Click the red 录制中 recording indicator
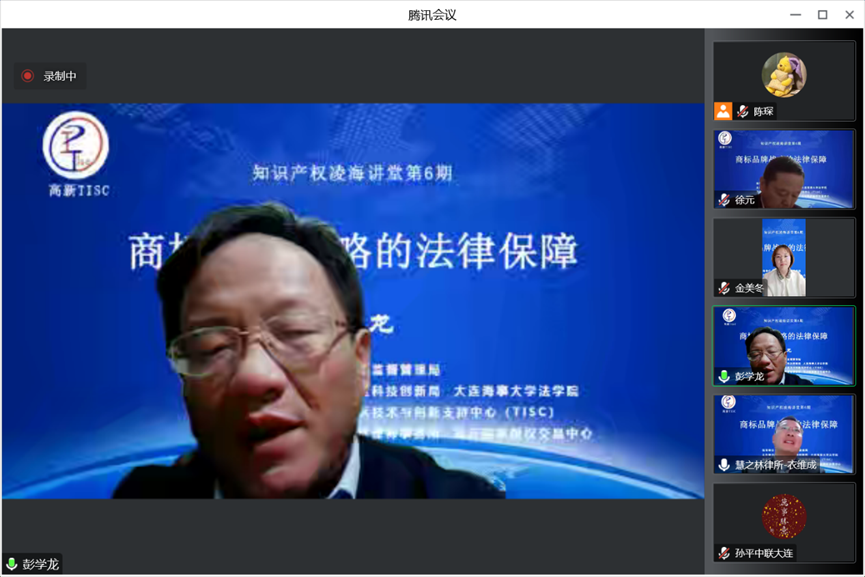This screenshot has height=577, width=865. (x=50, y=76)
